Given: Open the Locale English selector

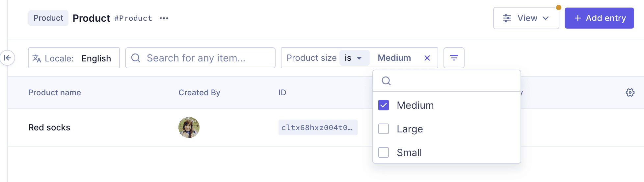Looking at the screenshot, I should point(74,58).
